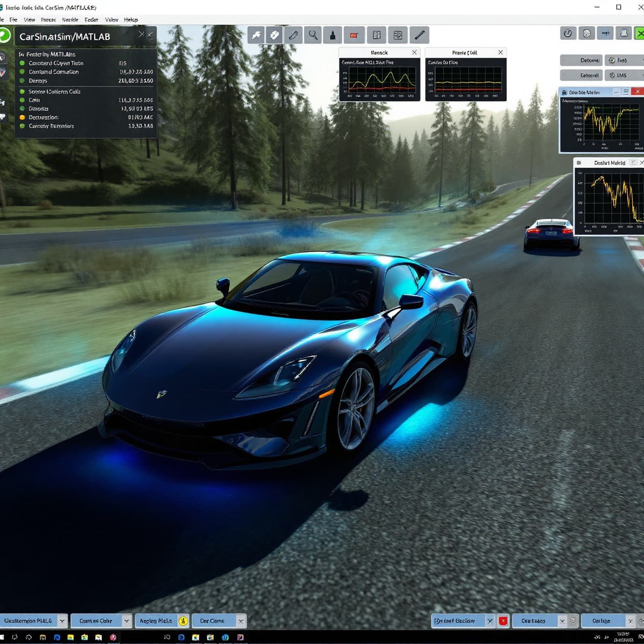Viewport: 644px width, 644px height.
Task: Toggle the green dot beside Coin row
Action: 22,100
